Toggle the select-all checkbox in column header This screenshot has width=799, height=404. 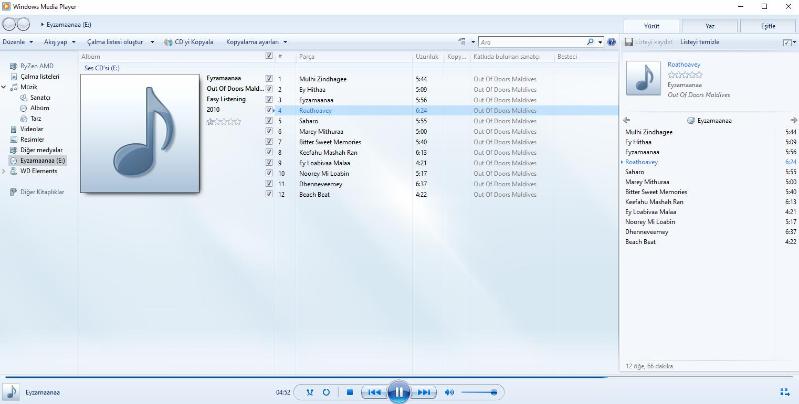269,56
